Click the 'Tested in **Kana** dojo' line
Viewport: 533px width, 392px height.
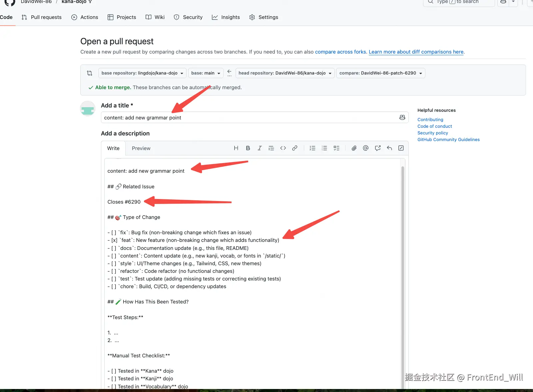click(x=140, y=371)
